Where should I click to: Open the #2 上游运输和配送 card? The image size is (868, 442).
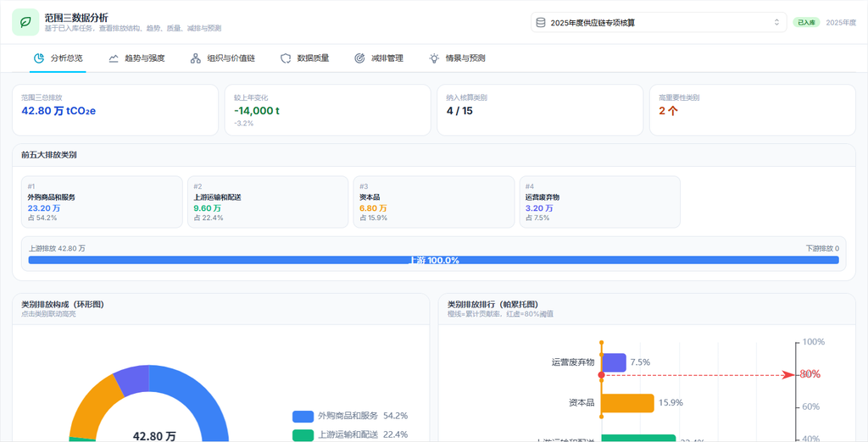click(268, 202)
